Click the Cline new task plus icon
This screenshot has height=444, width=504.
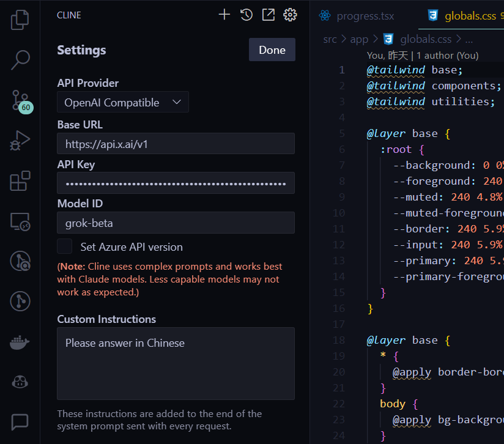tap(224, 15)
